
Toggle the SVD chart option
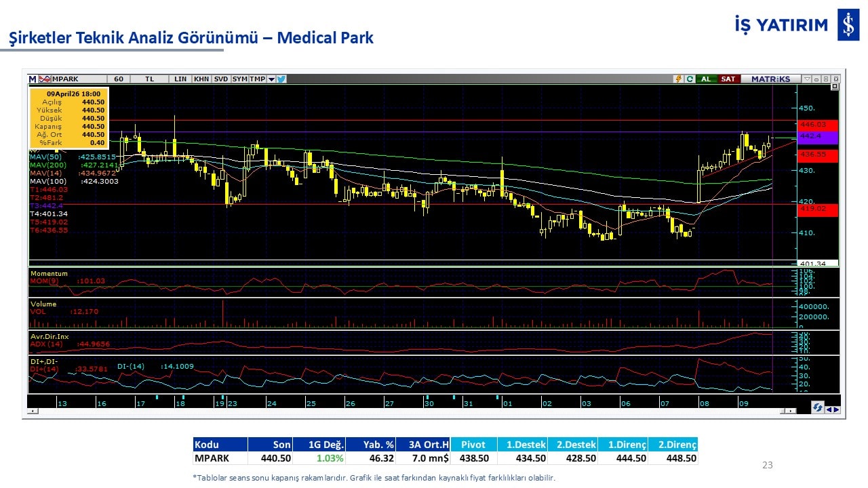tap(221, 79)
